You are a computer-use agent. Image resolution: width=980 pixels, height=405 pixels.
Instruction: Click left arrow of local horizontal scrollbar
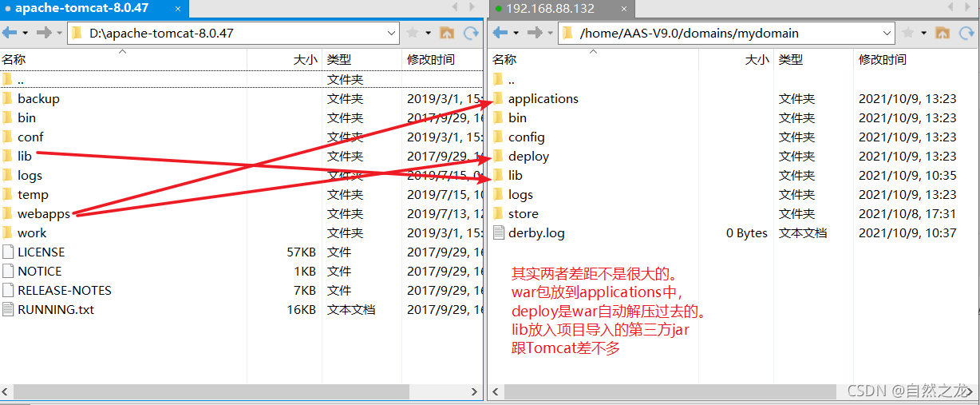(6, 391)
